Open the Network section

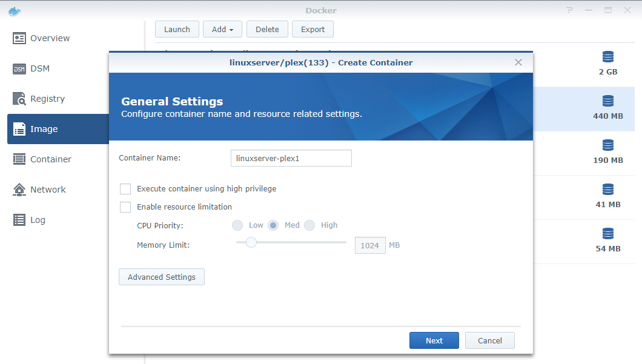click(x=48, y=190)
